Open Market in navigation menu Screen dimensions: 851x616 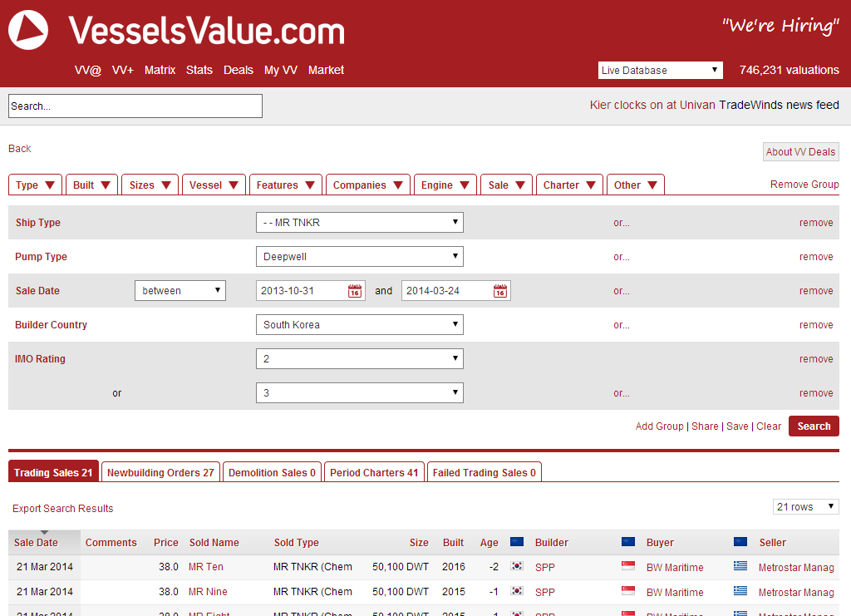point(326,70)
